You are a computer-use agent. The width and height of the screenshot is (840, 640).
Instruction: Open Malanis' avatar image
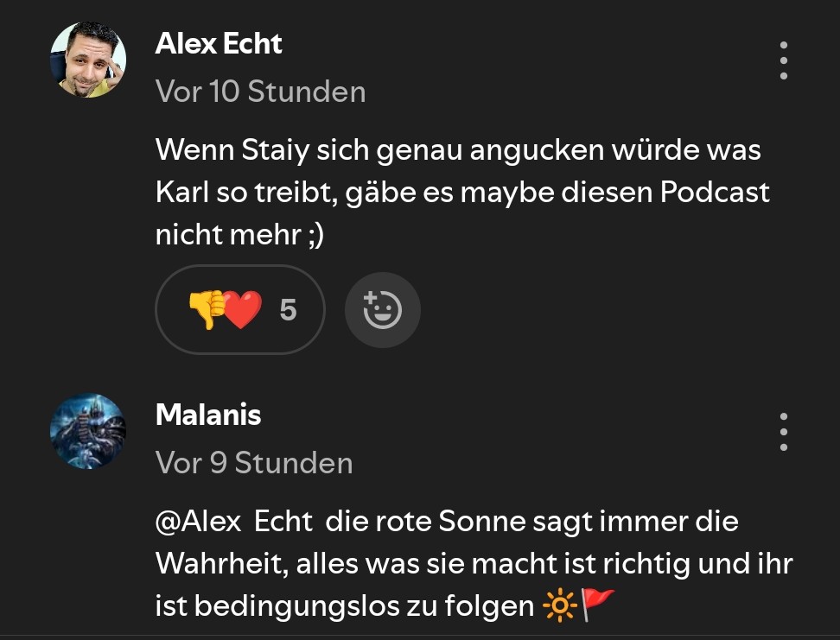click(x=88, y=431)
